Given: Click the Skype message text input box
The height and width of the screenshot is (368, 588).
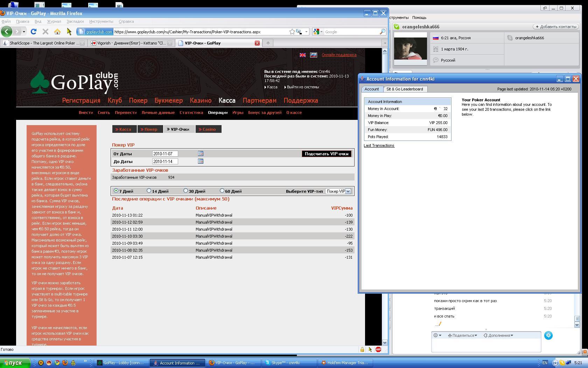Looking at the screenshot, I should click(x=486, y=345).
